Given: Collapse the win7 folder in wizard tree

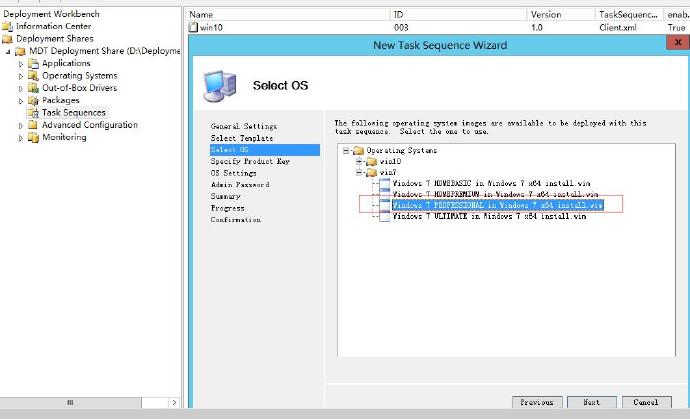Looking at the screenshot, I should tap(359, 173).
